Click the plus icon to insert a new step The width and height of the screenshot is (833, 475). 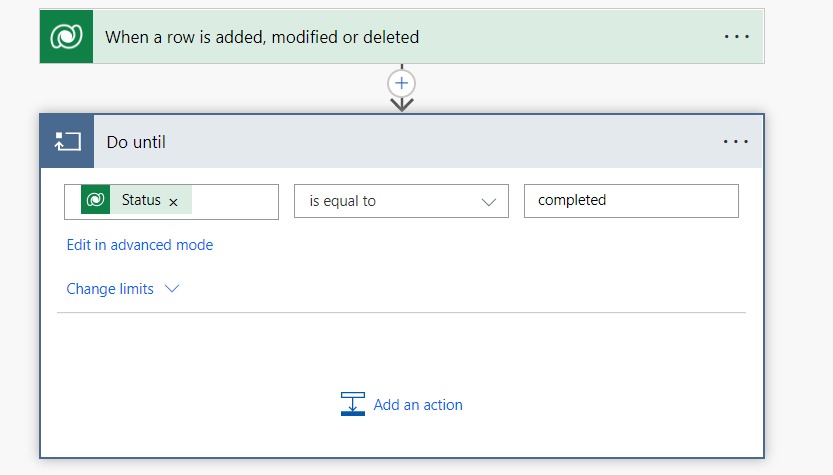click(401, 83)
